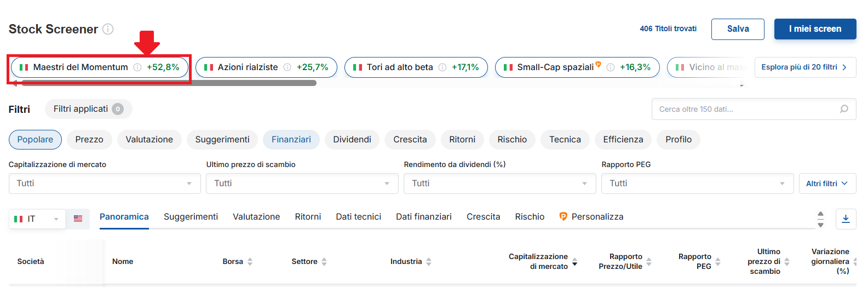Screen dimensions: 868x287
Task: Click the horizontal scrollbar under preset screens
Action: click(x=169, y=83)
